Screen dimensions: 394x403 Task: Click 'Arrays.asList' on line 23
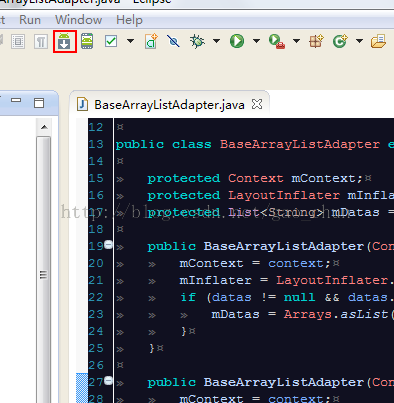336,314
